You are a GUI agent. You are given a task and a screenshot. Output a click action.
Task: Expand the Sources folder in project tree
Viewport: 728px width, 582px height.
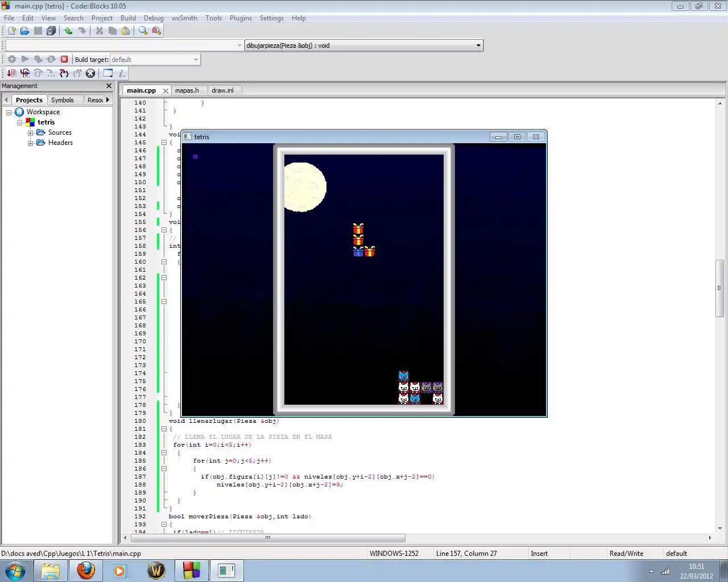tap(31, 132)
